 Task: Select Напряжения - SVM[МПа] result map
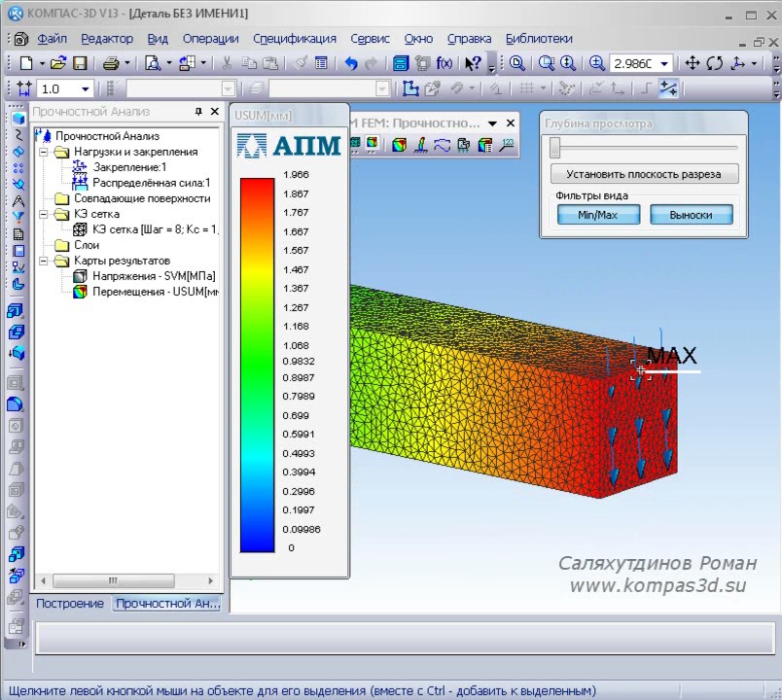(154, 276)
